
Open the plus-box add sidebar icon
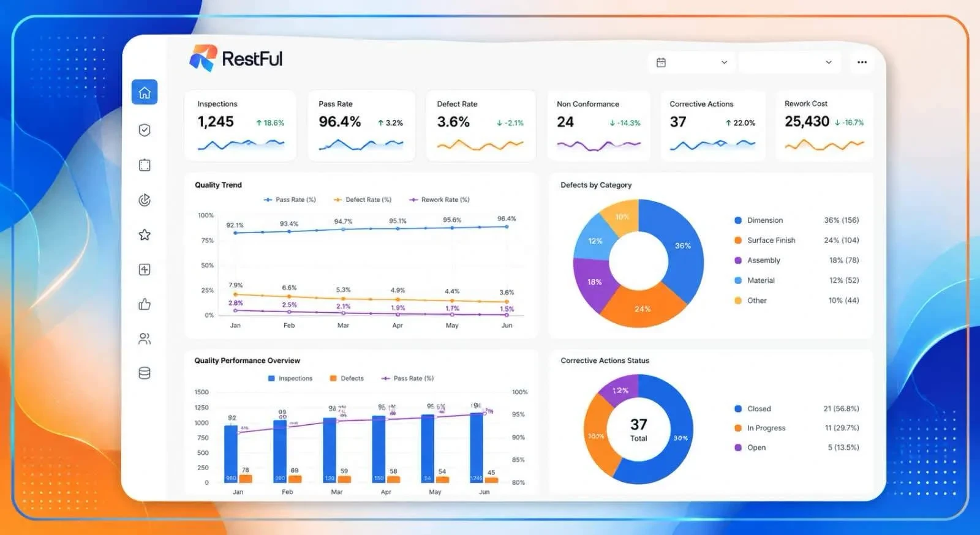click(145, 269)
